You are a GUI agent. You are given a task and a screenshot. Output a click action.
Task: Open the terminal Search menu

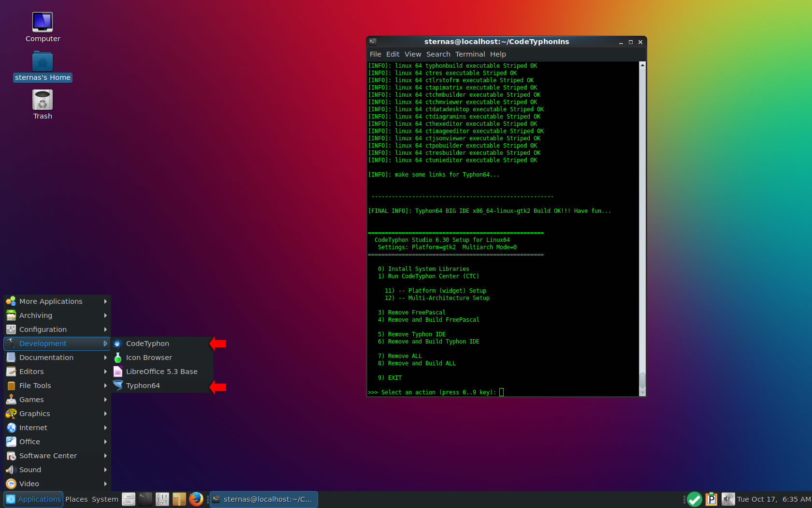pyautogui.click(x=438, y=54)
